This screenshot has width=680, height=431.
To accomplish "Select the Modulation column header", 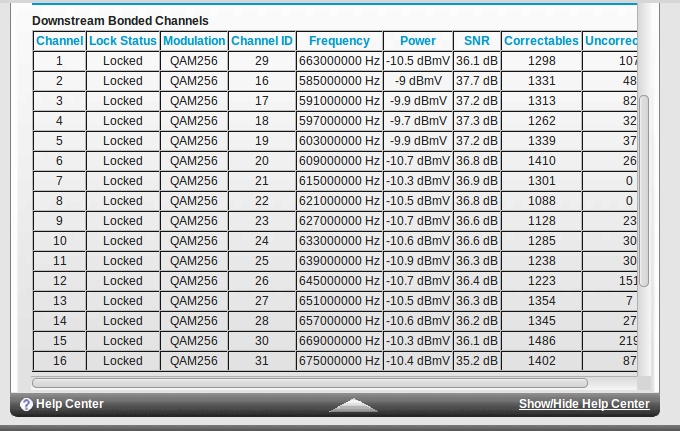I will (x=194, y=41).
